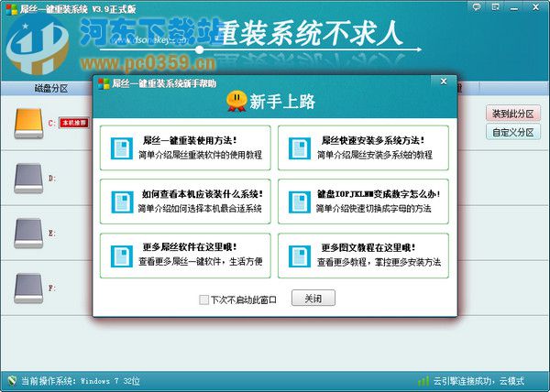This screenshot has width=550, height=392.
Task: Click document icon beside 更多图文教程在这里哦
Action: (300, 256)
